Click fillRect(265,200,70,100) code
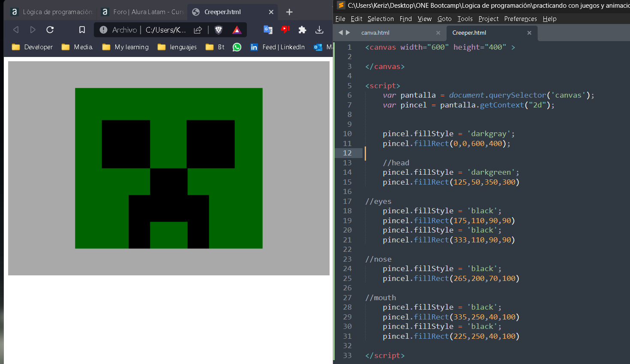Screen dimensions: 630x364 467,278
